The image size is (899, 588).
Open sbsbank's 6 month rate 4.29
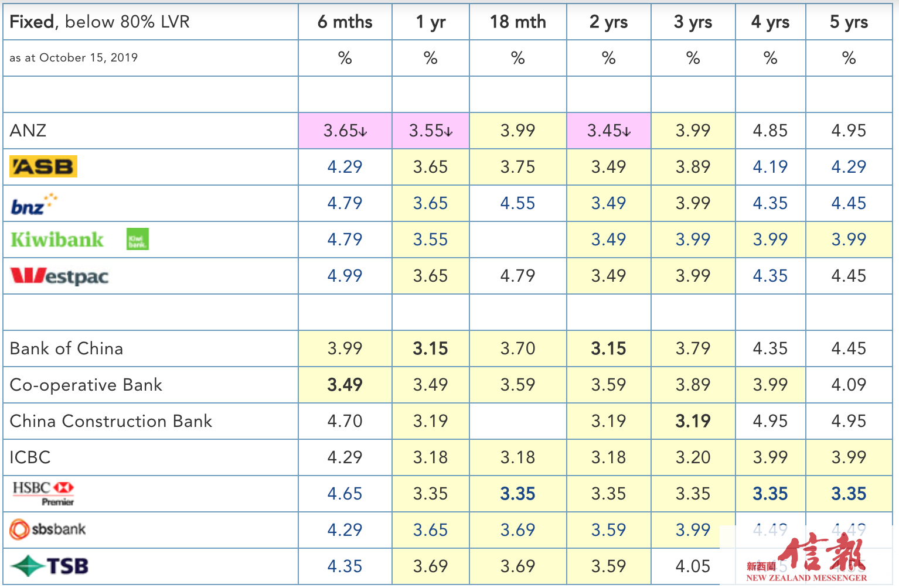(345, 530)
